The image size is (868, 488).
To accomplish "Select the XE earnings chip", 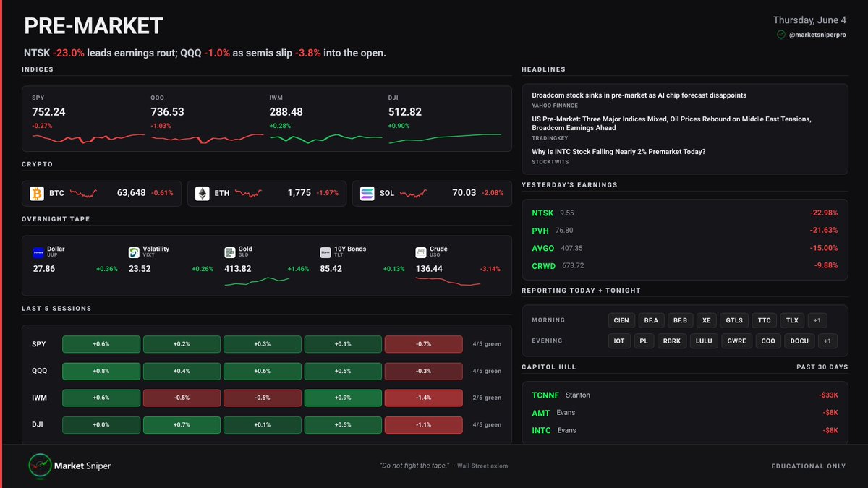I will point(707,320).
